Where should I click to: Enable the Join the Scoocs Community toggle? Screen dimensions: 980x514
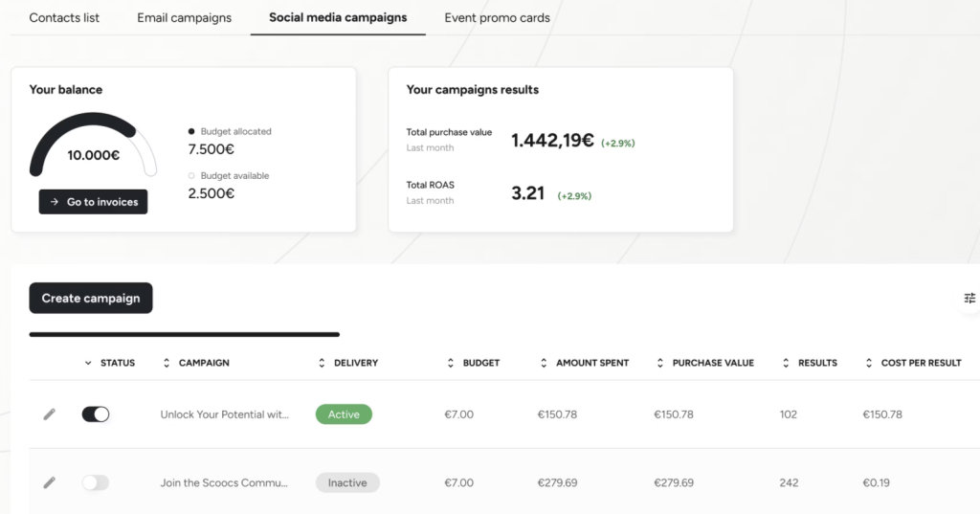click(96, 483)
